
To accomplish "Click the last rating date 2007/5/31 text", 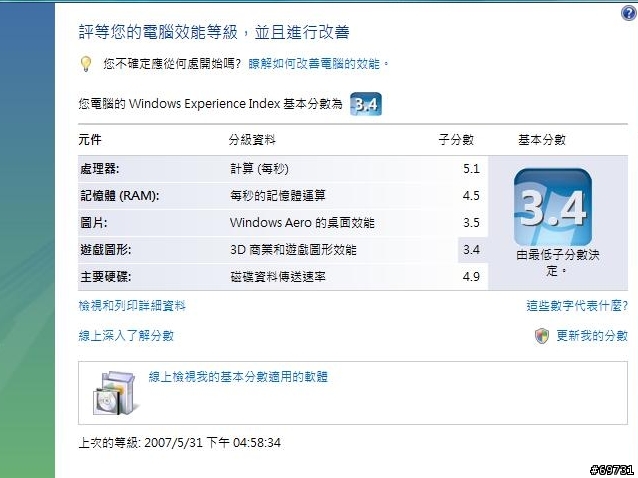I will (212, 442).
